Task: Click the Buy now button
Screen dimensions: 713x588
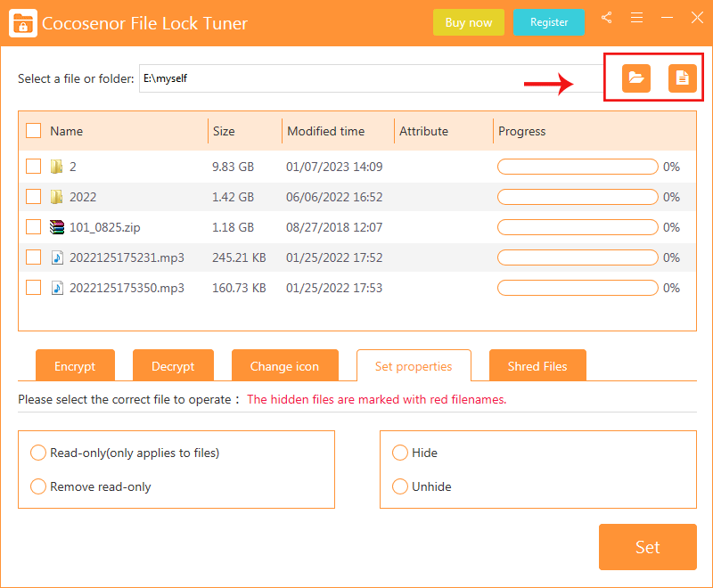Action: pos(469,22)
